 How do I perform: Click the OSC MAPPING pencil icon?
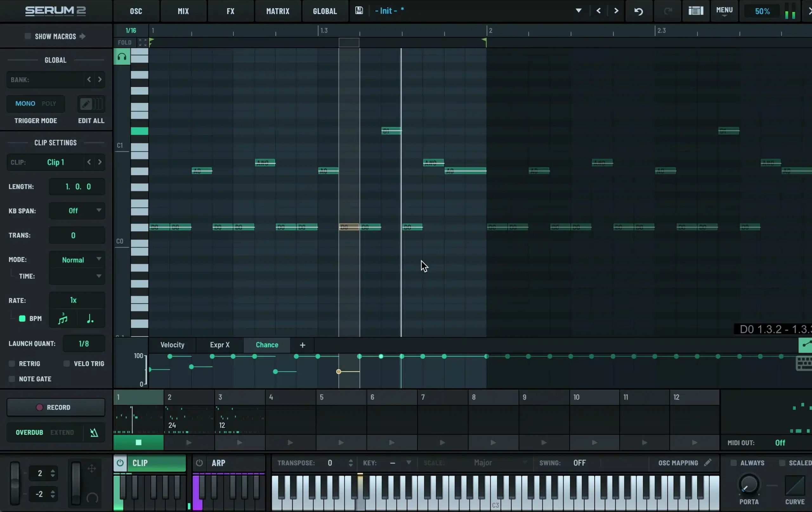coord(708,463)
